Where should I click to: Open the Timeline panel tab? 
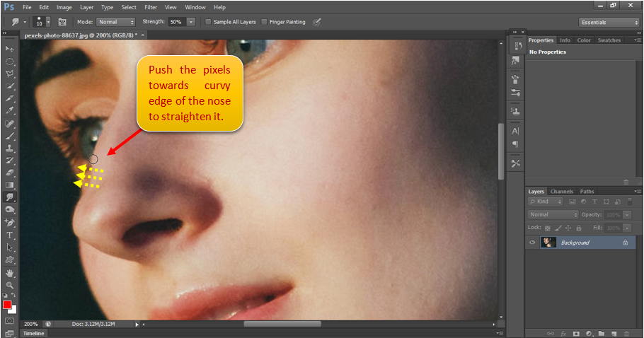pyautogui.click(x=34, y=333)
